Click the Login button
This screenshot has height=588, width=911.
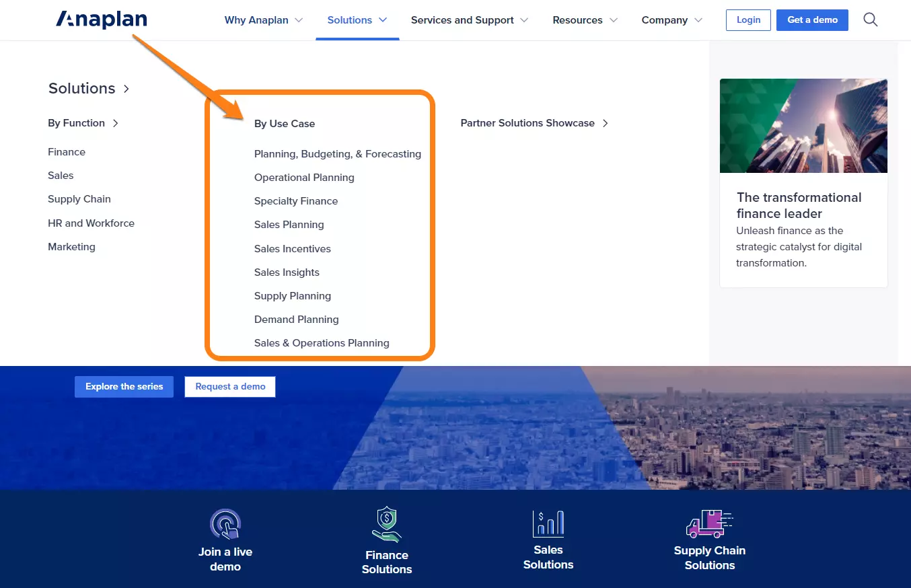tap(748, 20)
